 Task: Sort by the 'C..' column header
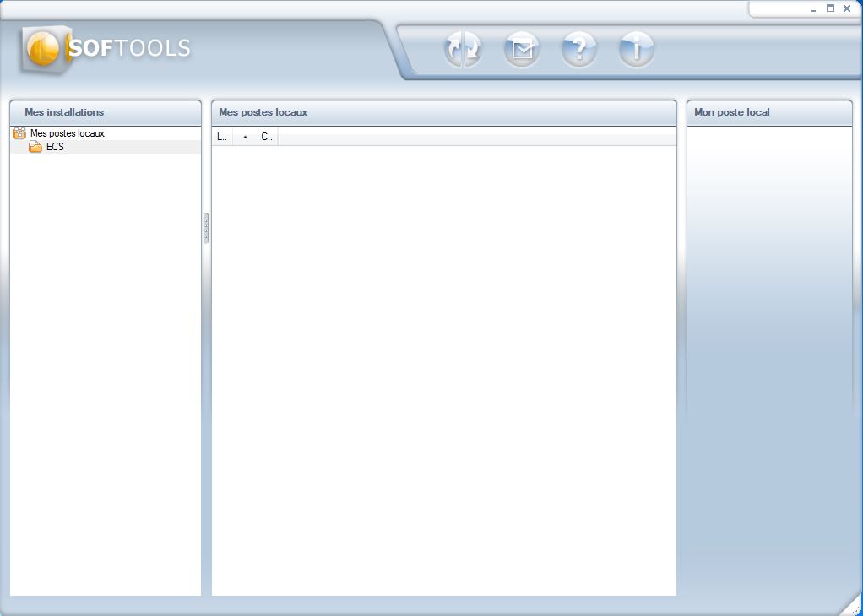266,137
